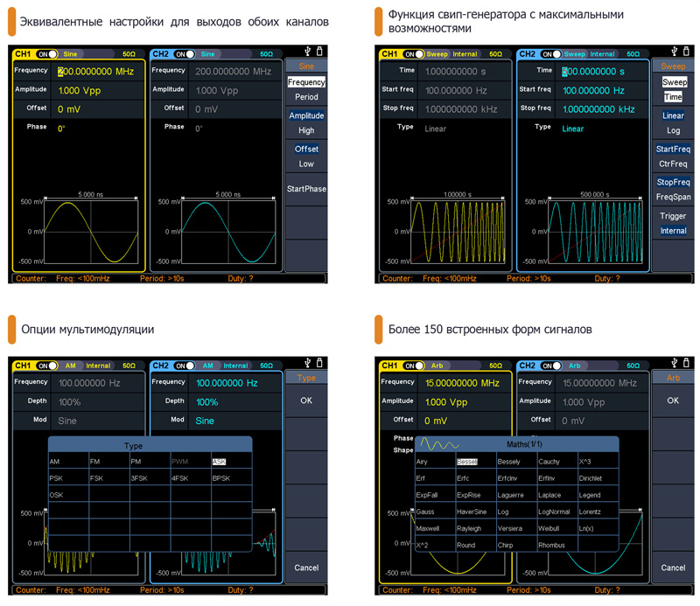
Task: Select FreqSpan in the Sweep side menu
Action: (673, 197)
